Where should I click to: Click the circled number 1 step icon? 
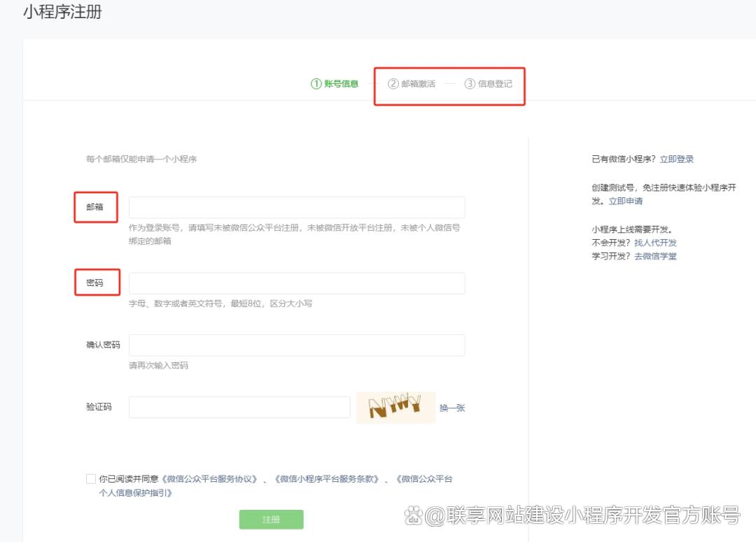point(316,84)
